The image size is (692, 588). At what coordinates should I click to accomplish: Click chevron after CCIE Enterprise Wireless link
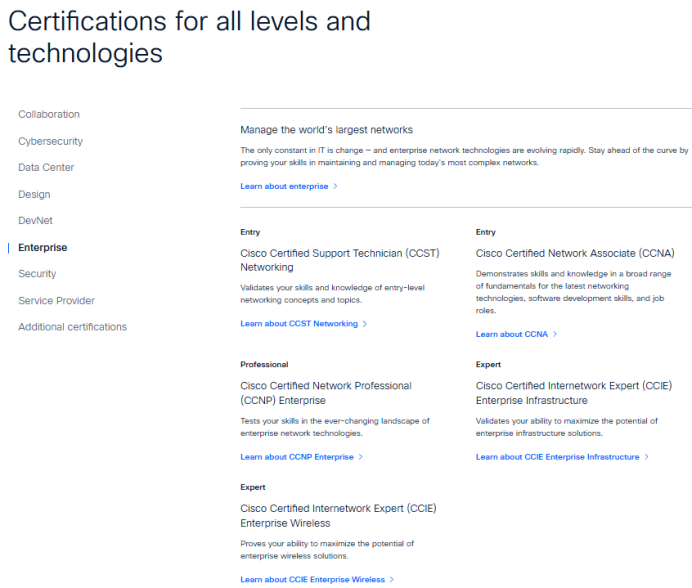coord(391,580)
